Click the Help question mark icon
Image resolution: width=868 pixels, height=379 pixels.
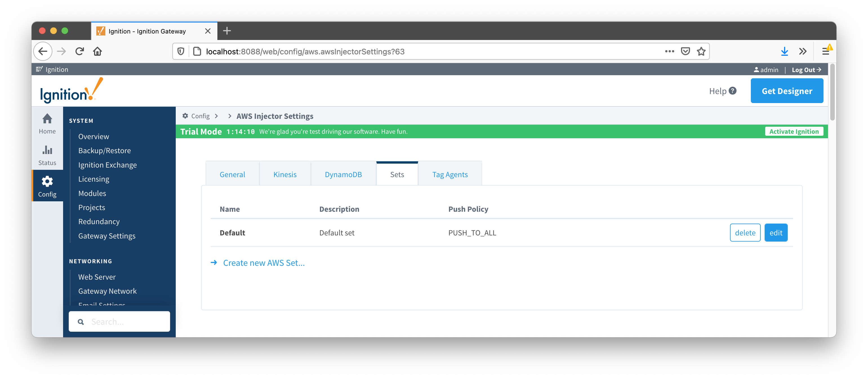[732, 91]
